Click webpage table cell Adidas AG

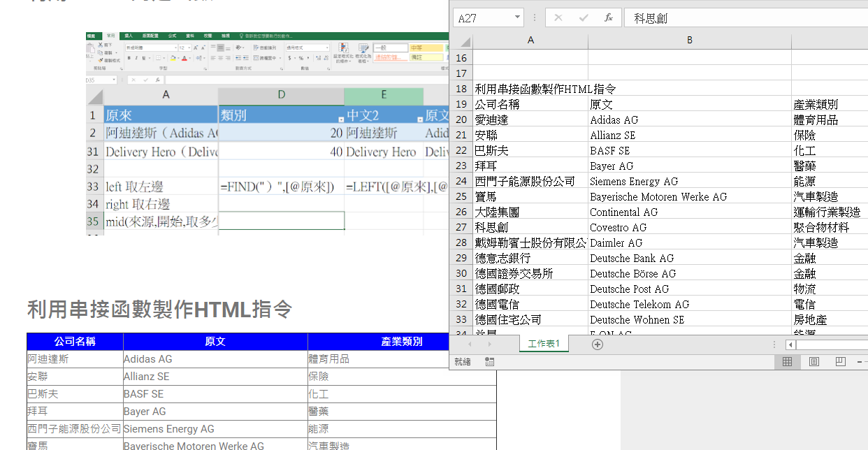point(215,359)
